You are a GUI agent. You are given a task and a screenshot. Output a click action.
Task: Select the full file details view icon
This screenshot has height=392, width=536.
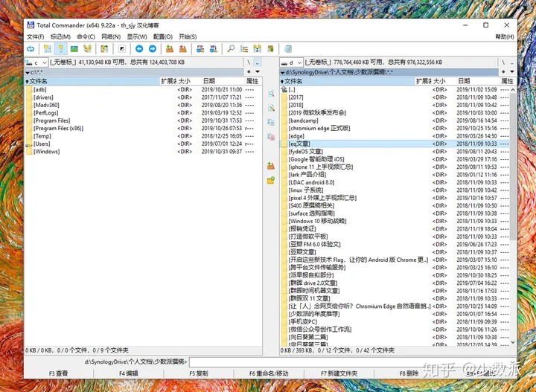61,49
